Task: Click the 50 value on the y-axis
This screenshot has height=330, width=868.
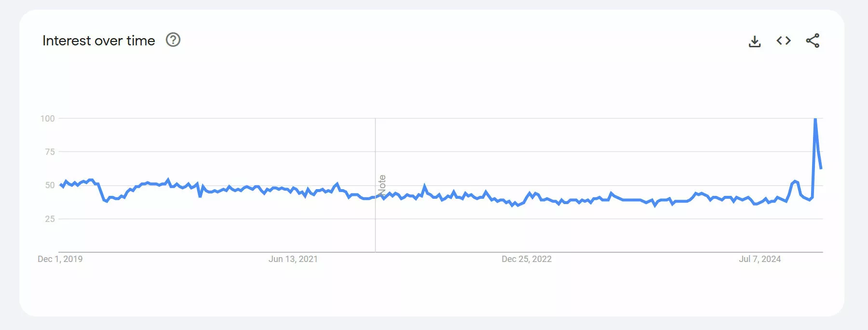Action: pyautogui.click(x=50, y=185)
